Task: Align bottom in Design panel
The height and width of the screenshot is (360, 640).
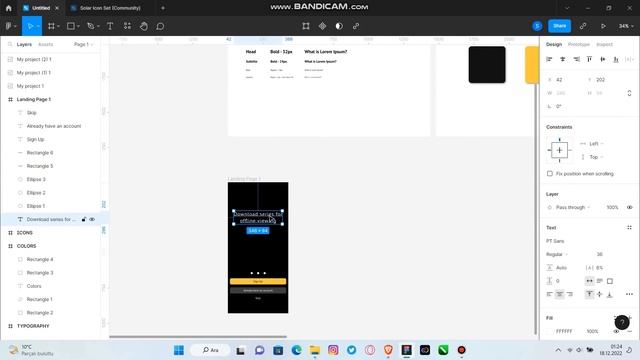Action: pos(616,59)
